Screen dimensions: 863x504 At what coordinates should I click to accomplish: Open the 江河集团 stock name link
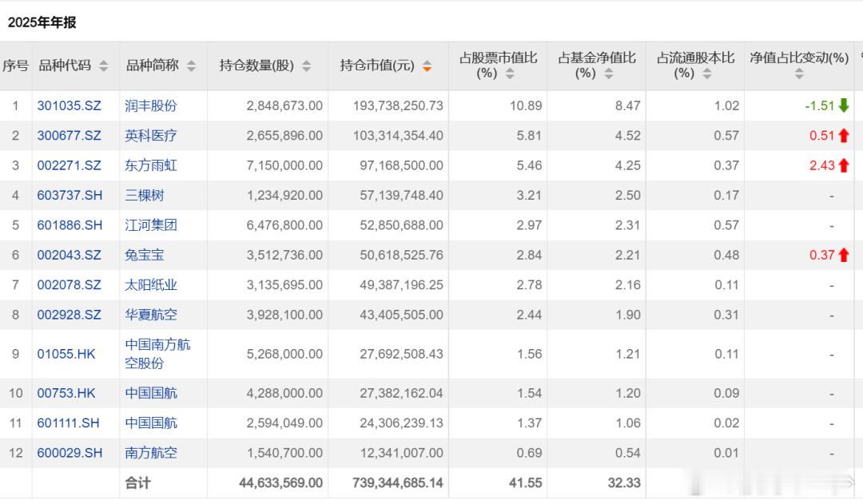151,225
